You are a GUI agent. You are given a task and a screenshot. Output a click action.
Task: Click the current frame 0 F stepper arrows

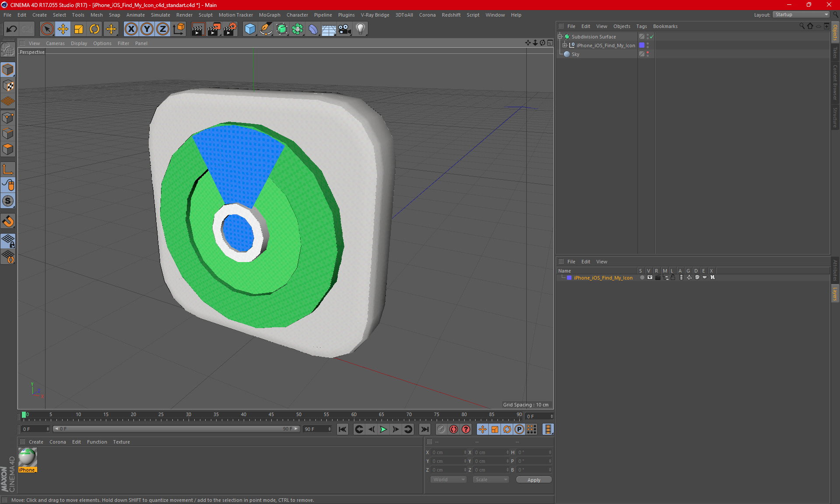pyautogui.click(x=552, y=416)
